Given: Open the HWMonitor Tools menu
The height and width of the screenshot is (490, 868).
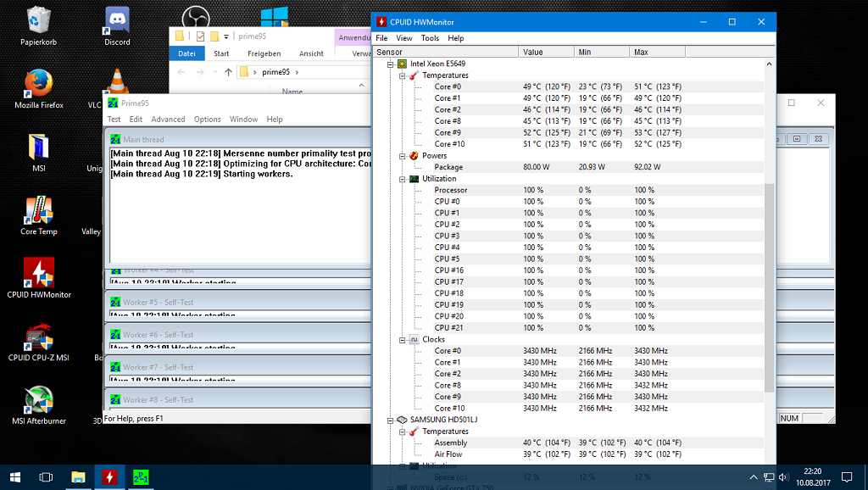Looking at the screenshot, I should coord(430,38).
